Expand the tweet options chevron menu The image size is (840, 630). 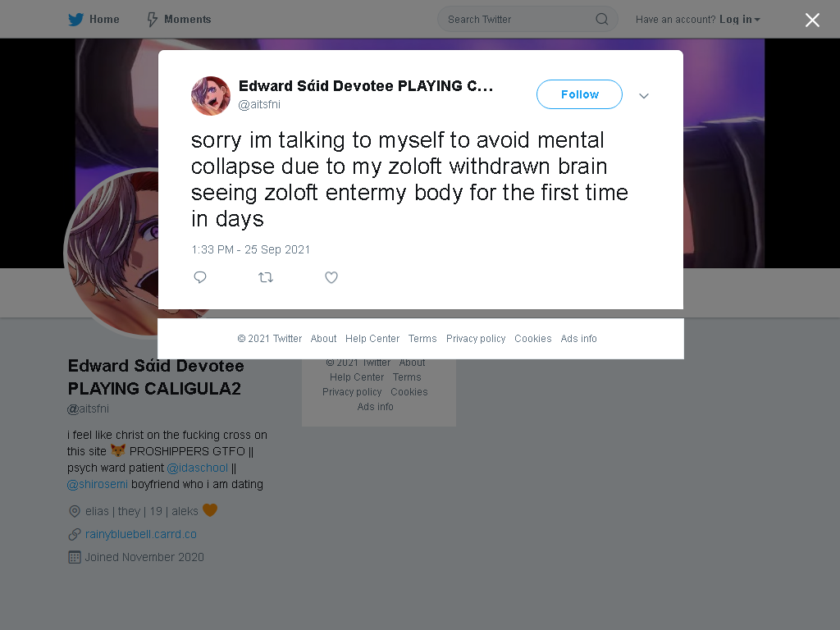644,96
